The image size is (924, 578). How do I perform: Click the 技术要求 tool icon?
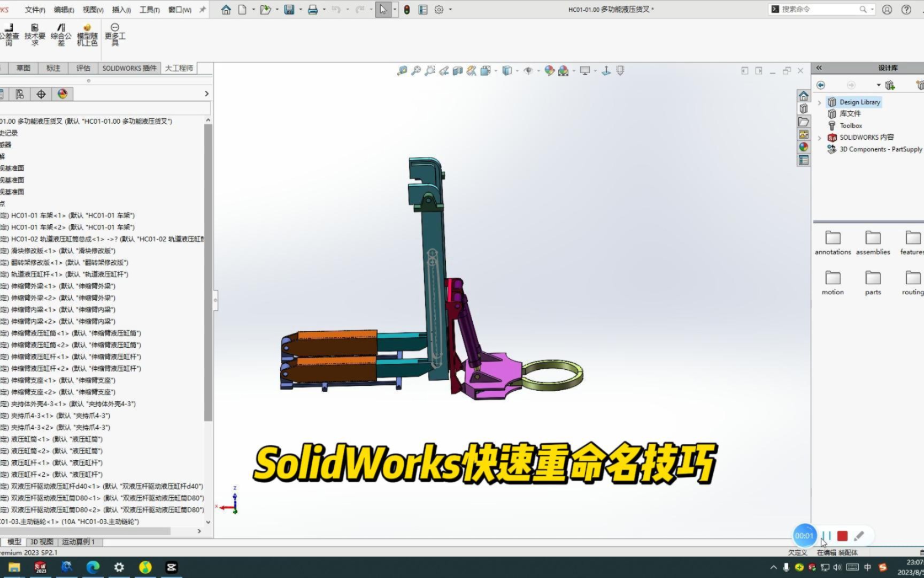[35, 35]
